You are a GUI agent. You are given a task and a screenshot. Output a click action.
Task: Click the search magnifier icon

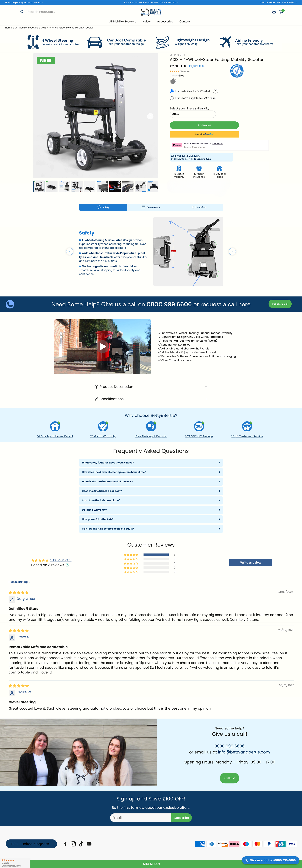tap(22, 12)
